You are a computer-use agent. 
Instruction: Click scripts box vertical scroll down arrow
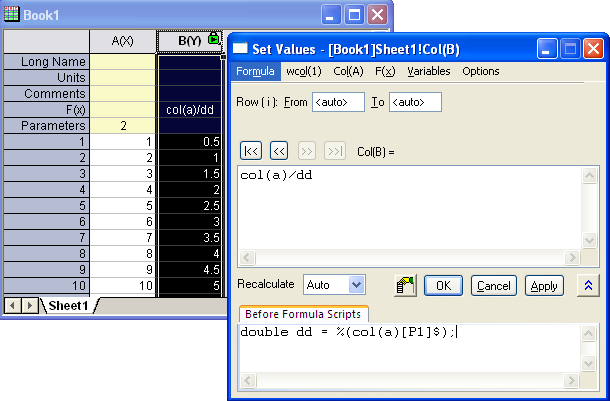tap(589, 363)
